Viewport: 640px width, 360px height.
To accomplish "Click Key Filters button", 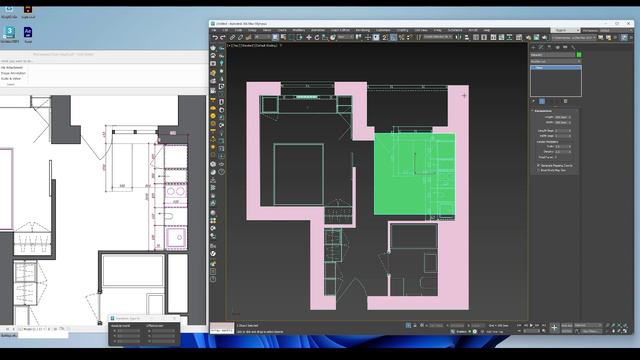I will (592, 331).
